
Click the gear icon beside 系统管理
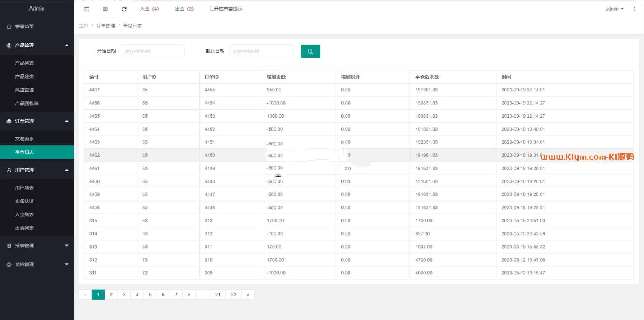point(9,265)
